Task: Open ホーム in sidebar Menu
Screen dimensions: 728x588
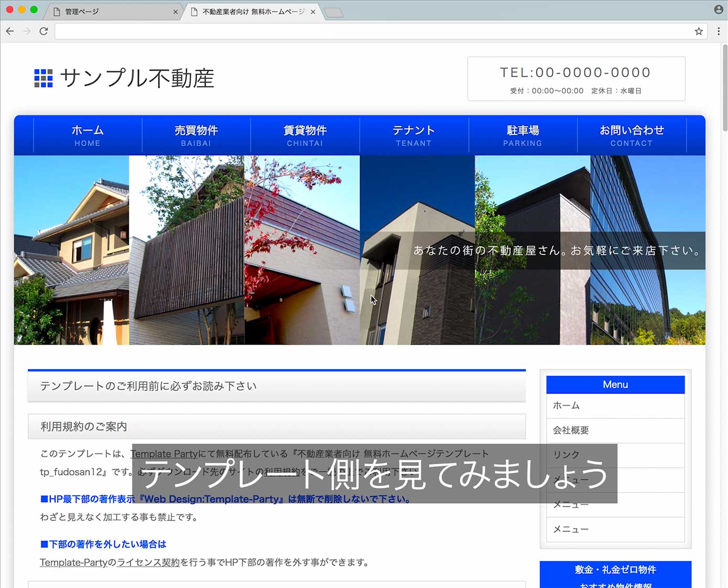Action: pyautogui.click(x=615, y=405)
